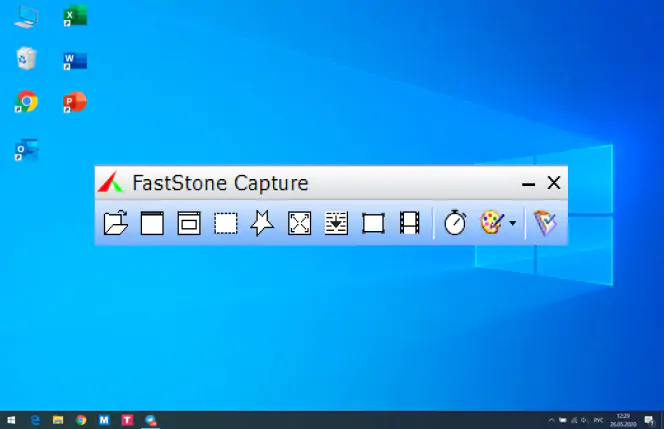Open file in FastStone editor

pos(116,223)
